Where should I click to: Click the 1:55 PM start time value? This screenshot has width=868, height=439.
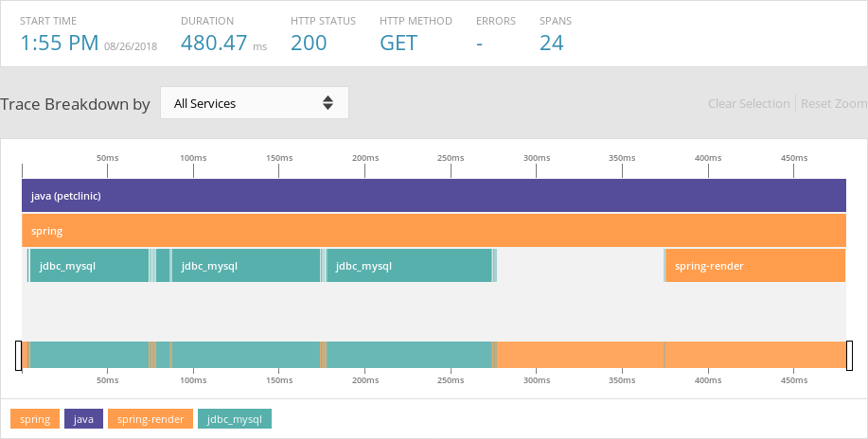[60, 43]
